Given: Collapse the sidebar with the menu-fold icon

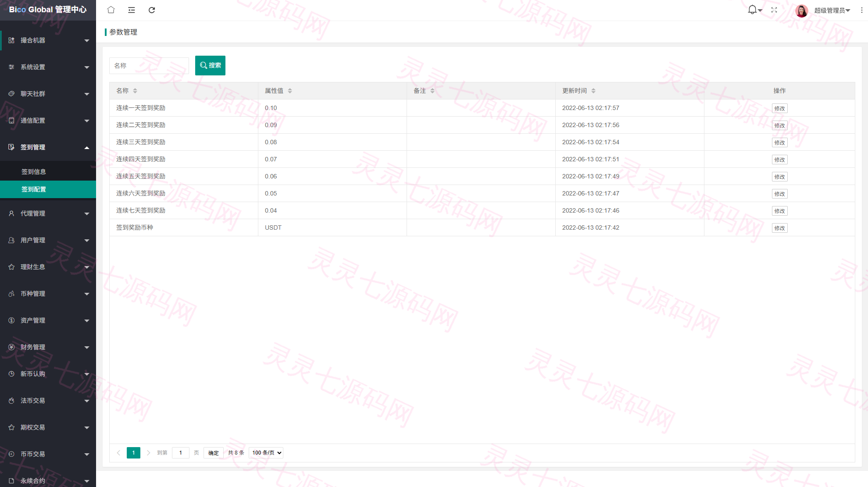Looking at the screenshot, I should (x=132, y=10).
